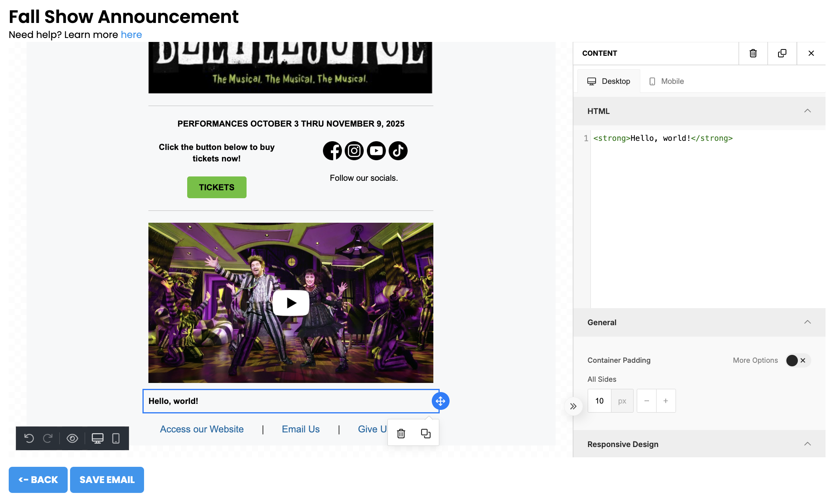
Task: Select the Desktop tab
Action: (609, 81)
